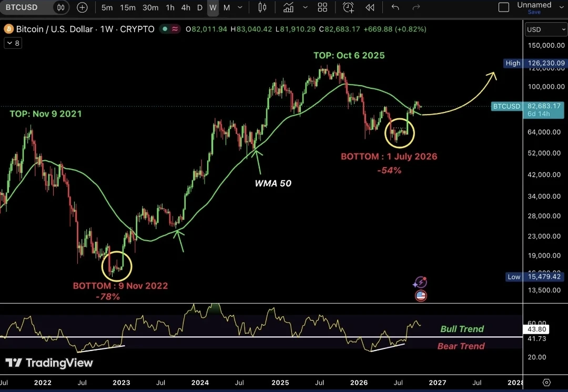Image resolution: width=568 pixels, height=392 pixels.
Task: Click the Unnamed layout name
Action: pos(534,5)
